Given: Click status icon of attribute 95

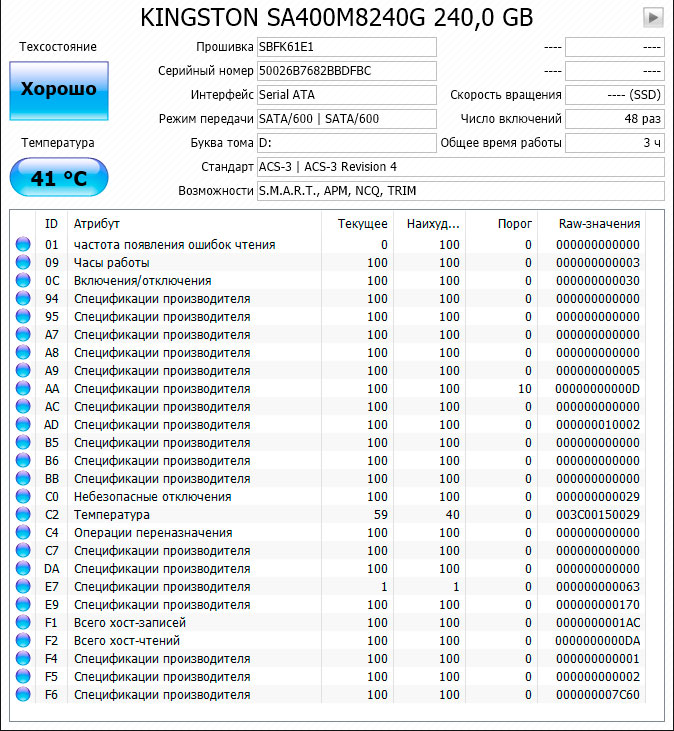Looking at the screenshot, I should tap(23, 317).
